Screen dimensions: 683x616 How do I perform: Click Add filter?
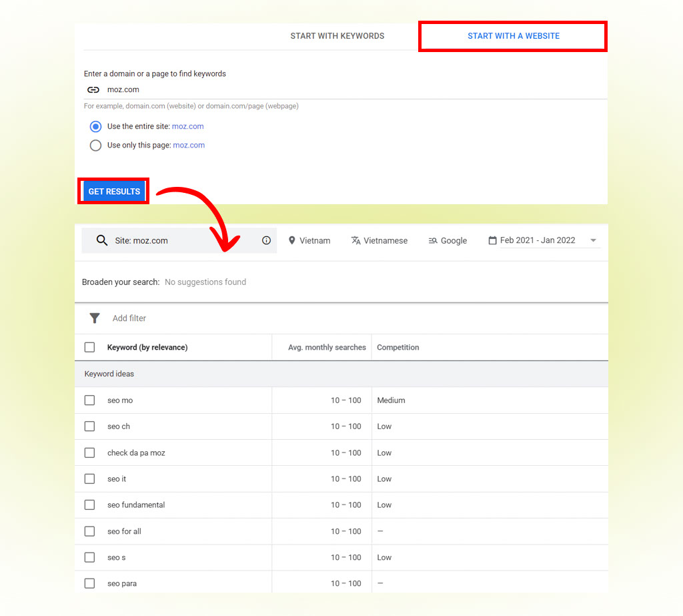click(x=129, y=318)
